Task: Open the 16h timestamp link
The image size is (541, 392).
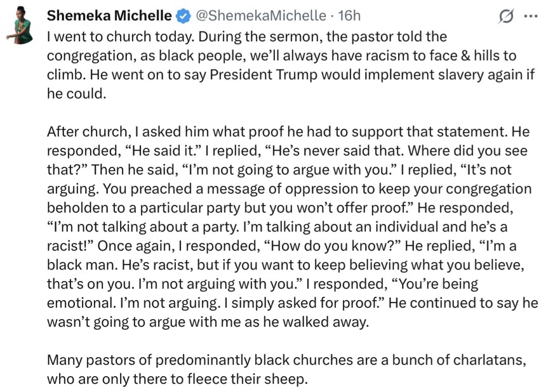Action: point(349,15)
